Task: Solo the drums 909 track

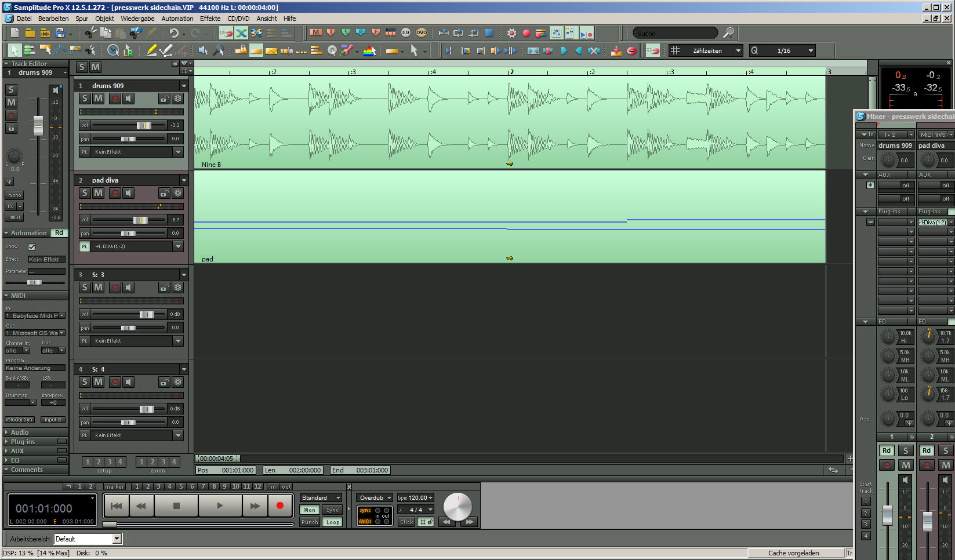Action: [85, 99]
